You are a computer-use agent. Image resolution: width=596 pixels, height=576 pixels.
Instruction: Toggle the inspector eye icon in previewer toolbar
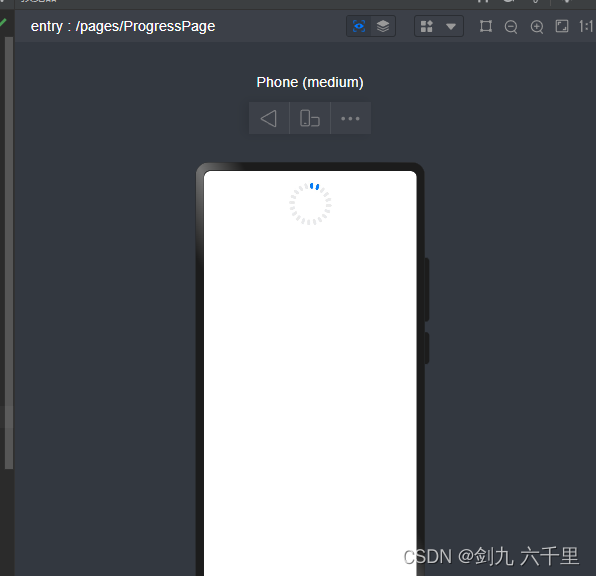[359, 26]
